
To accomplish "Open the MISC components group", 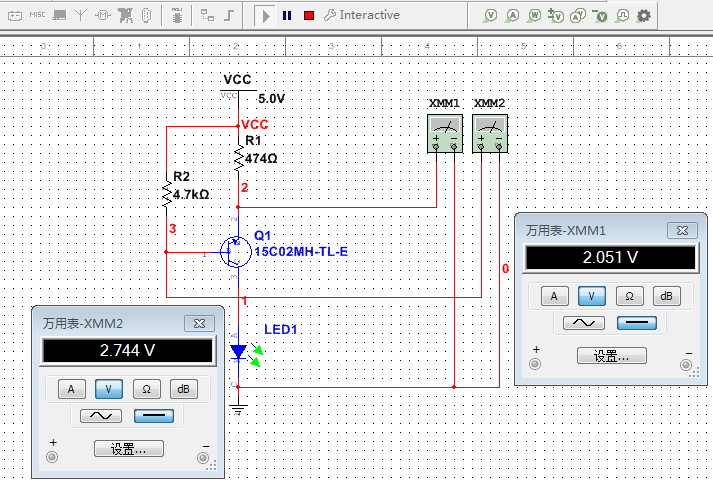I will 37,15.
